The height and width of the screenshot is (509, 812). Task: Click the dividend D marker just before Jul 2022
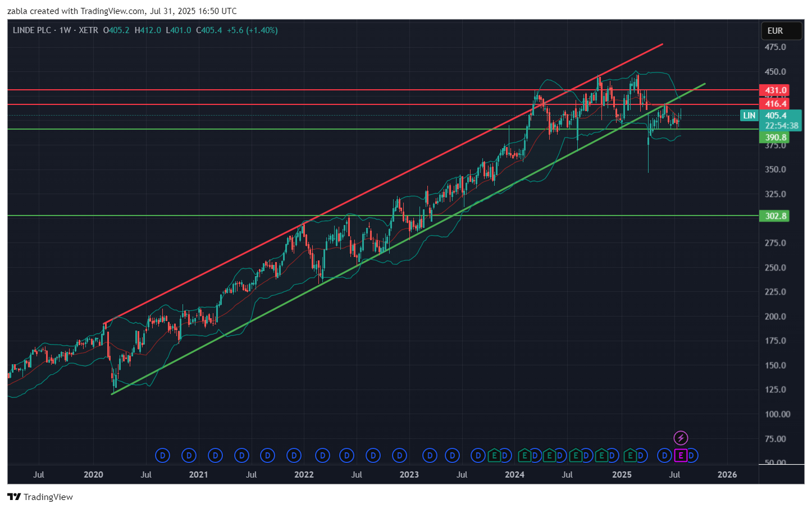tap(347, 456)
